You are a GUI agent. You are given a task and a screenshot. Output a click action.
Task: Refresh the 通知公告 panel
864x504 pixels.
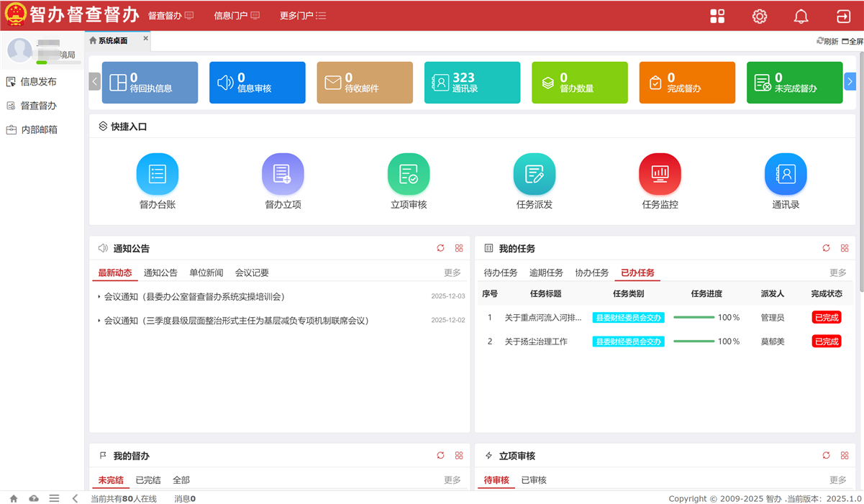coord(440,248)
